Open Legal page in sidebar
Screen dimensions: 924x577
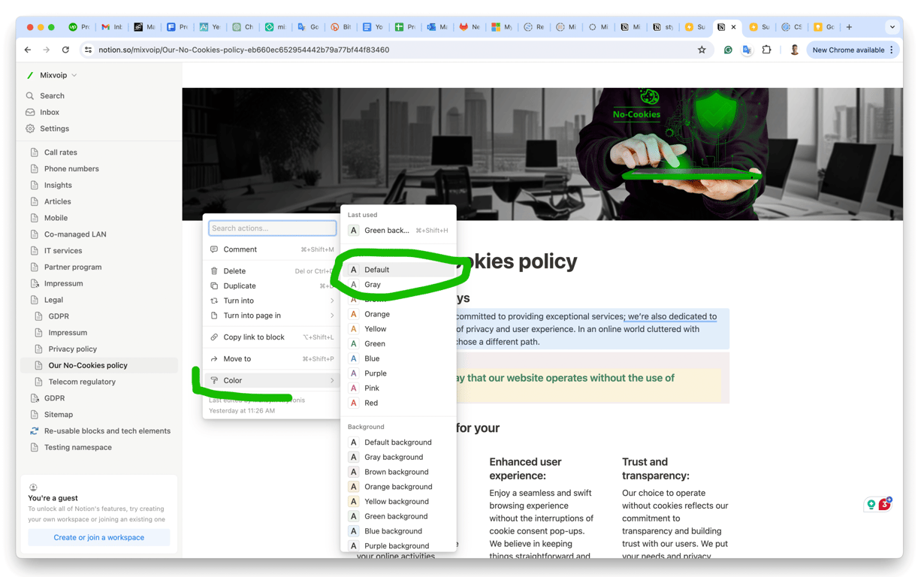pos(53,300)
